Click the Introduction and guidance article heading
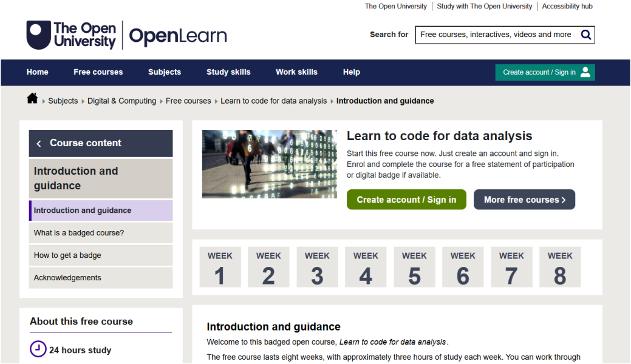 [x=274, y=326]
